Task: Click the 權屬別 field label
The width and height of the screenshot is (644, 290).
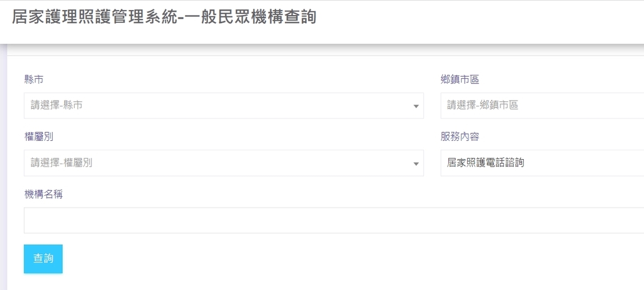Action: tap(38, 137)
